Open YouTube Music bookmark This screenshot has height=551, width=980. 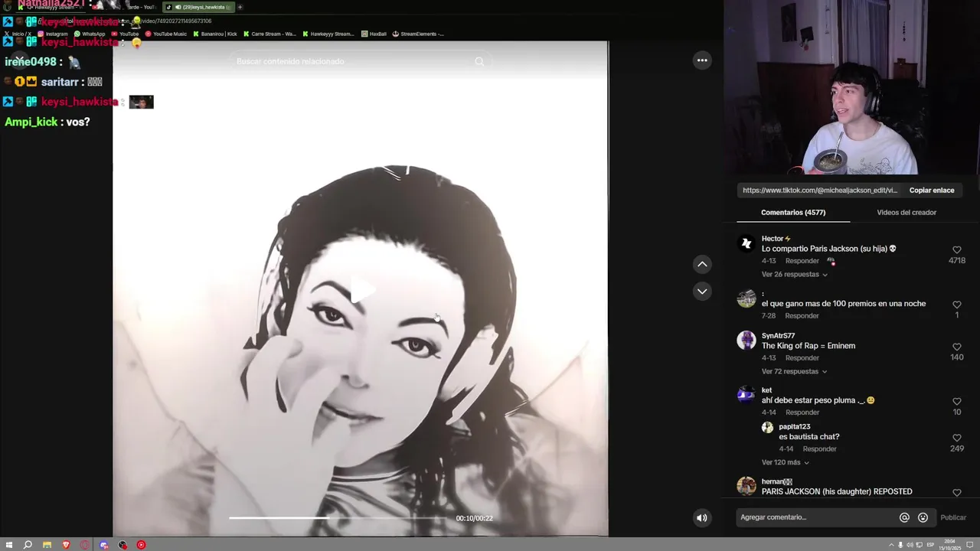coord(166,34)
